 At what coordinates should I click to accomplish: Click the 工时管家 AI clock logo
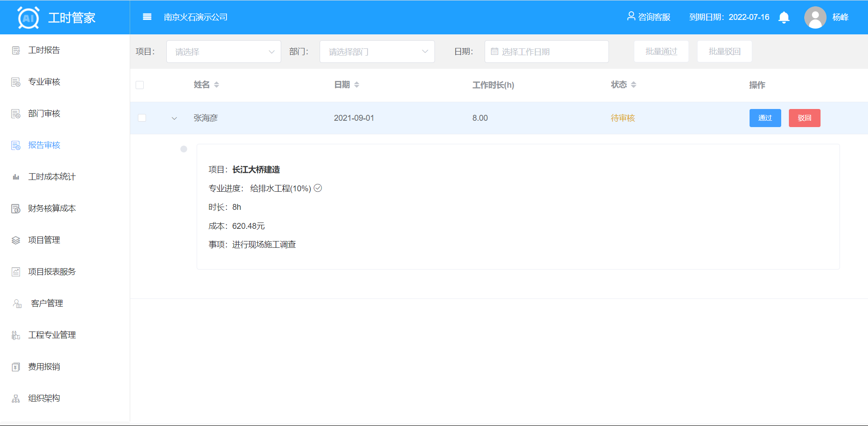coord(28,18)
